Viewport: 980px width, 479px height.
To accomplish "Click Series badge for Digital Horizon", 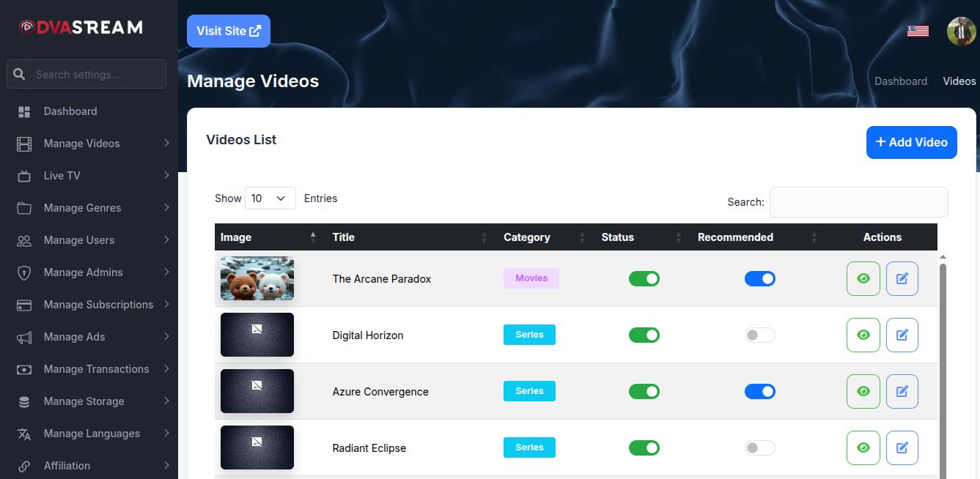I will pos(529,335).
